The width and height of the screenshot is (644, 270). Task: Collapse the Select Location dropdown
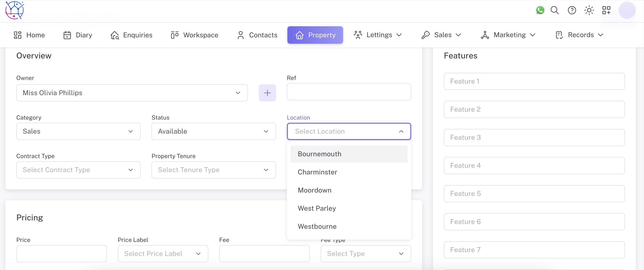pos(401,131)
